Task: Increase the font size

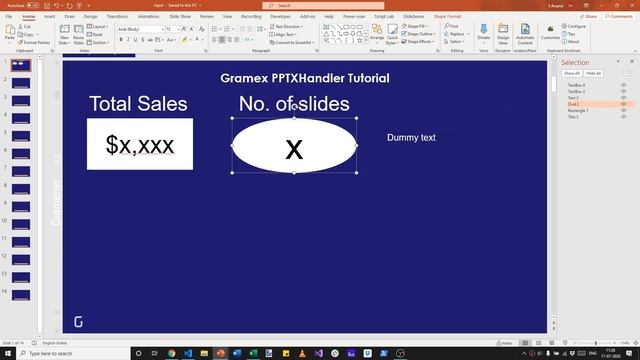Action: click(x=184, y=29)
